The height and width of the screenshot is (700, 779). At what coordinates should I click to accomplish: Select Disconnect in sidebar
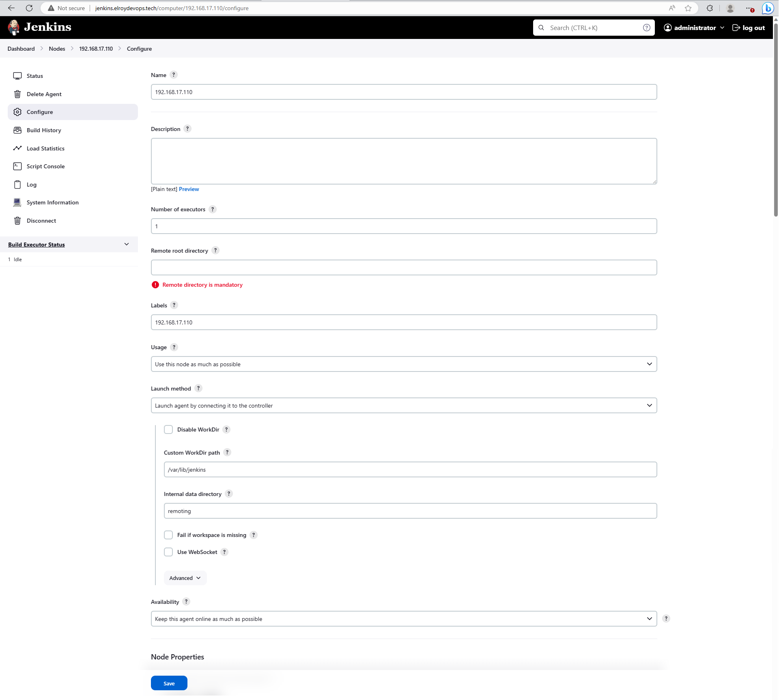[73, 221]
